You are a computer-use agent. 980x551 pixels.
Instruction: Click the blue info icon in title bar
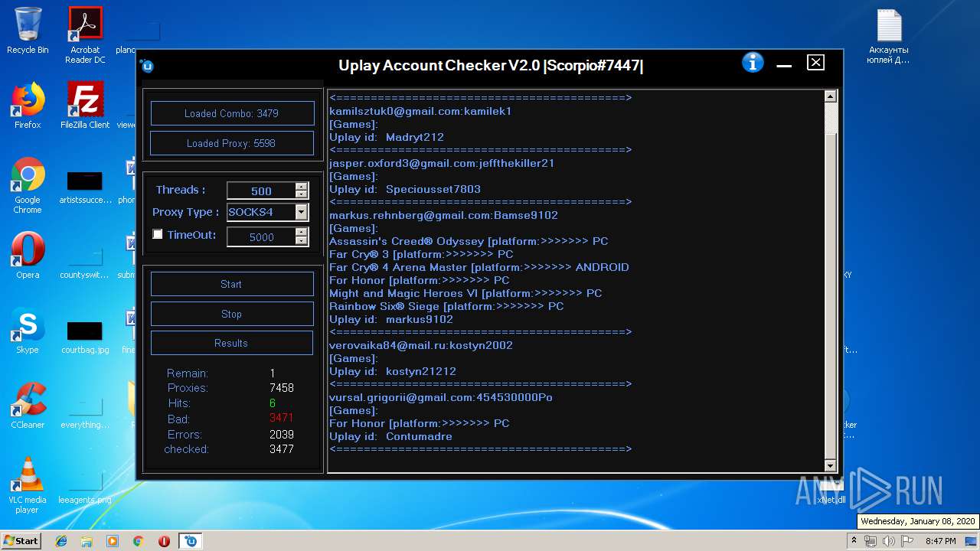tap(753, 63)
